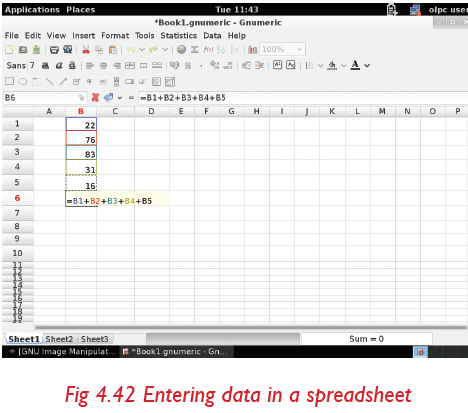Sort descending using toolbar icon
This screenshot has height=413, width=468.
(x=235, y=50)
